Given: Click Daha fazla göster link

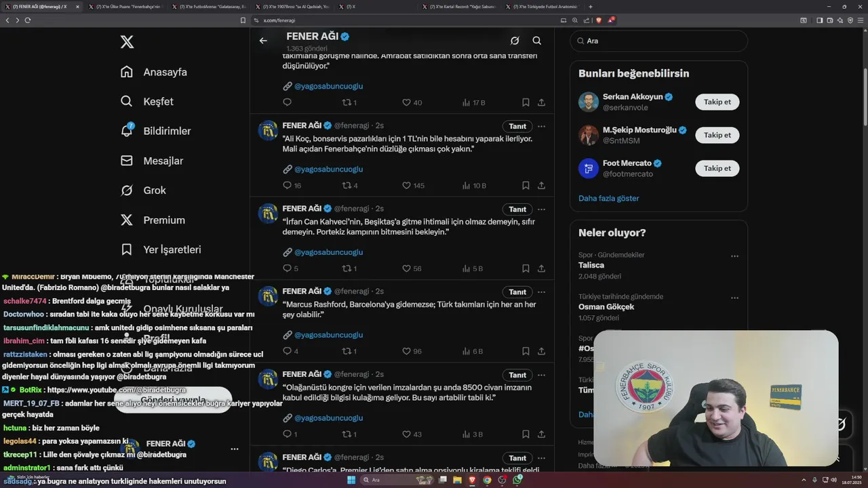Looking at the screenshot, I should (608, 198).
